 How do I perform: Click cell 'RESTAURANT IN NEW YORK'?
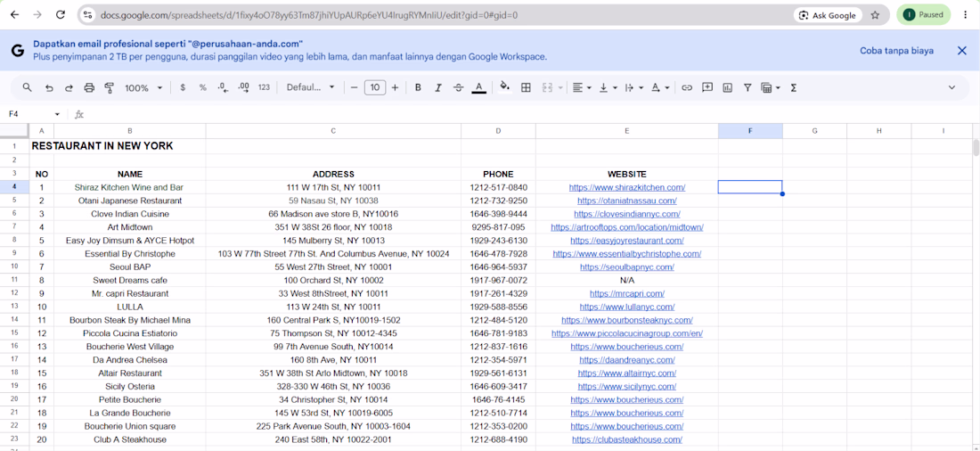102,146
